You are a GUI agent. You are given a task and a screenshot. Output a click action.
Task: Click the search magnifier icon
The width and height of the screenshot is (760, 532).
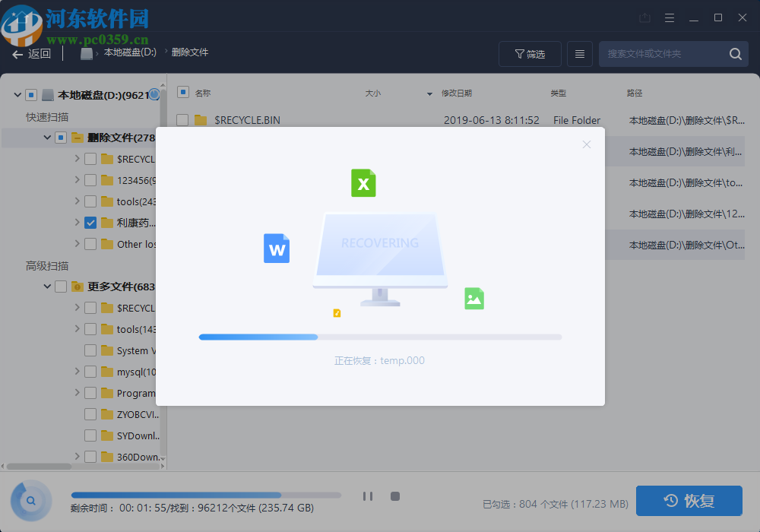click(734, 54)
